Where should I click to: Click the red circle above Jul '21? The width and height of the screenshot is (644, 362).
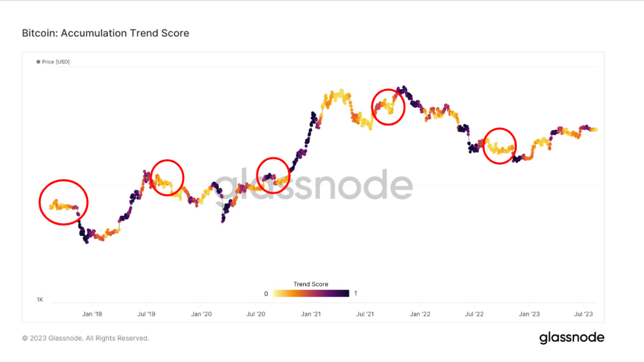pos(388,107)
